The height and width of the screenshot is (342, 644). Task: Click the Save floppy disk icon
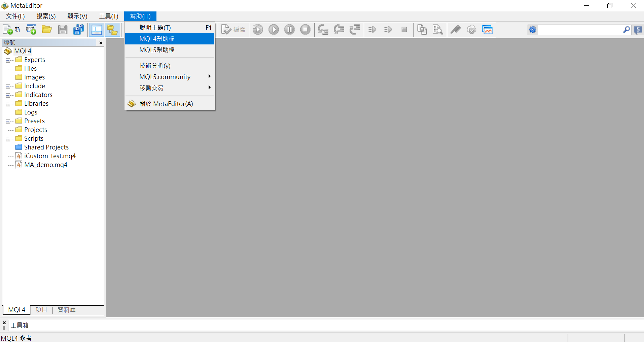63,30
